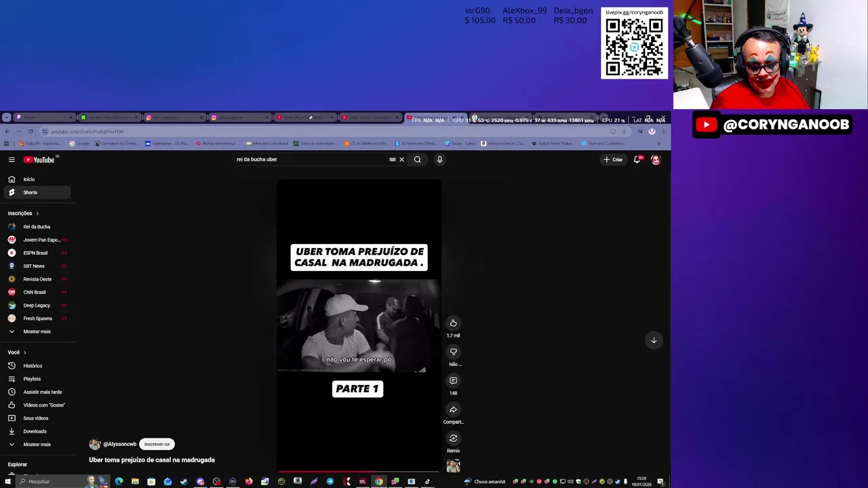The width and height of the screenshot is (868, 488).
Task: Open the sound thumbnail below Remix
Action: (x=453, y=466)
